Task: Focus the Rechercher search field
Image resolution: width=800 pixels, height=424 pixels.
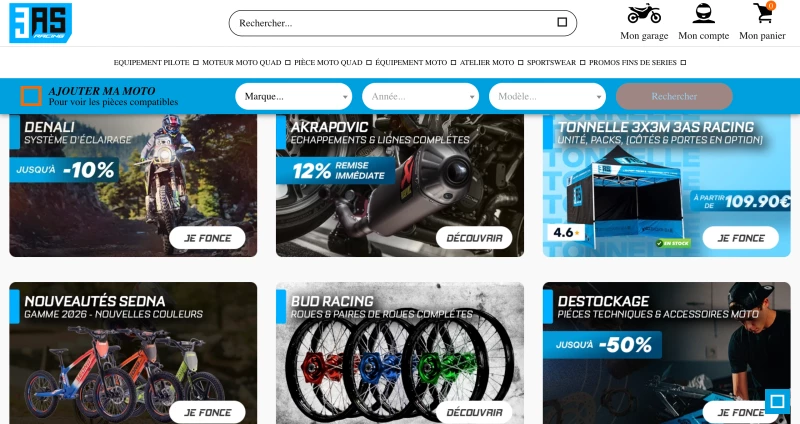Action: click(x=403, y=23)
